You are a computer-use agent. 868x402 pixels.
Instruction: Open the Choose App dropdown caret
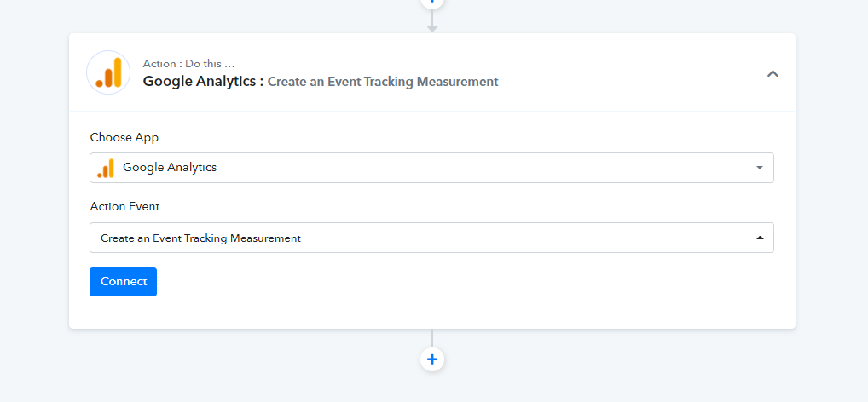coord(760,168)
